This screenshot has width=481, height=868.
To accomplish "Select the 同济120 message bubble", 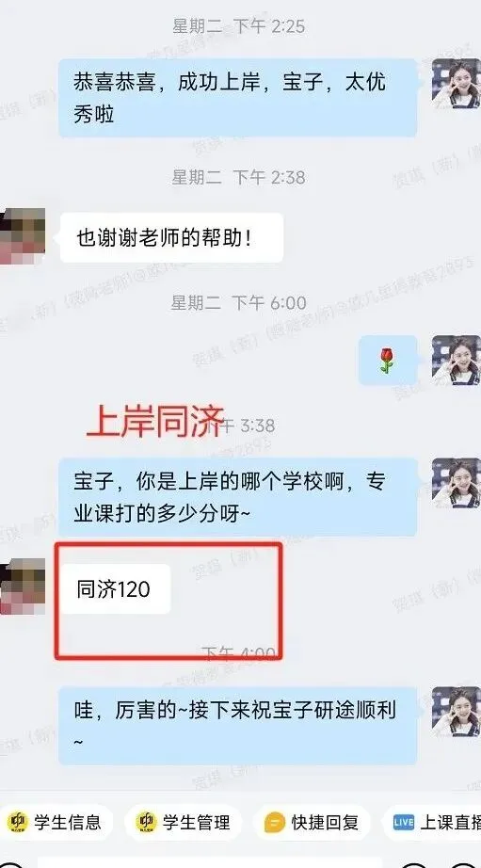I will tap(115, 589).
